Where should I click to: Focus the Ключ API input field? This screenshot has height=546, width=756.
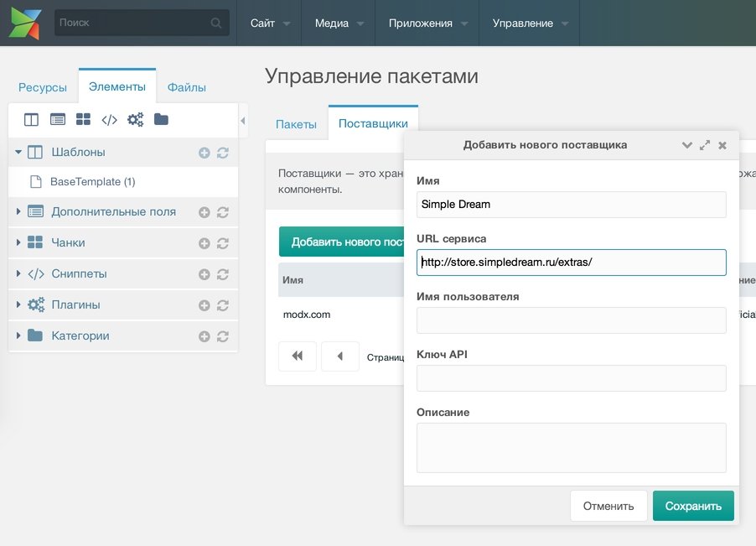571,378
